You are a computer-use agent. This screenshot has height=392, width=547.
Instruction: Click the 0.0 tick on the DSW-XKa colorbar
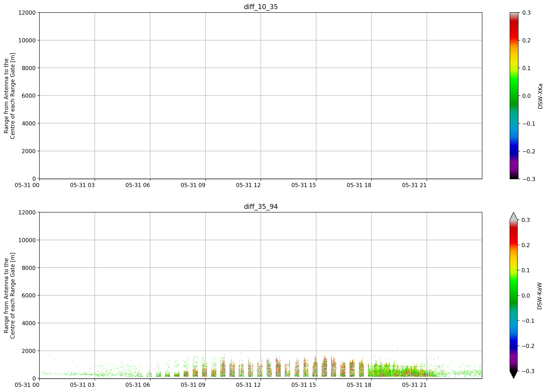click(527, 96)
